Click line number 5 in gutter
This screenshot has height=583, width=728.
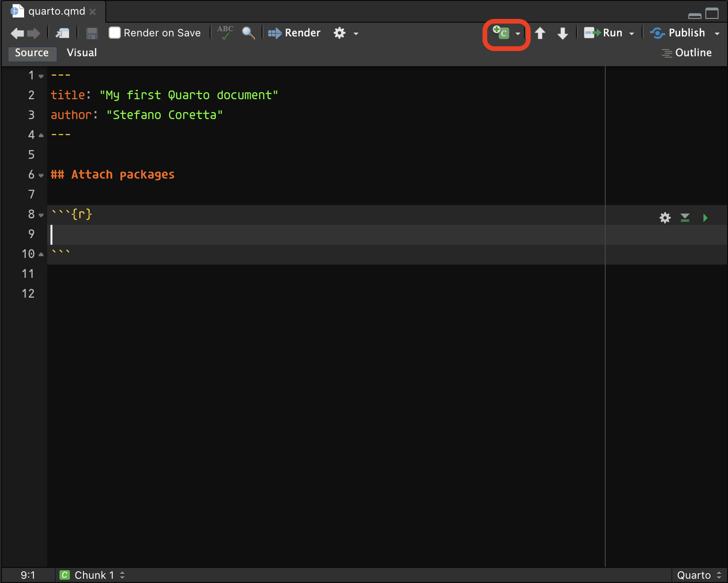click(31, 154)
